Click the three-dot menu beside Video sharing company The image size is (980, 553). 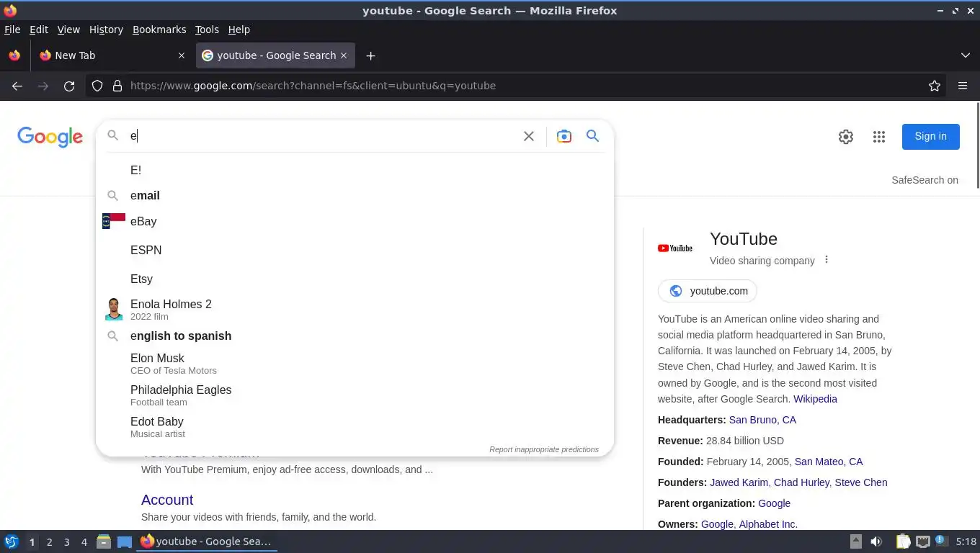[827, 260]
